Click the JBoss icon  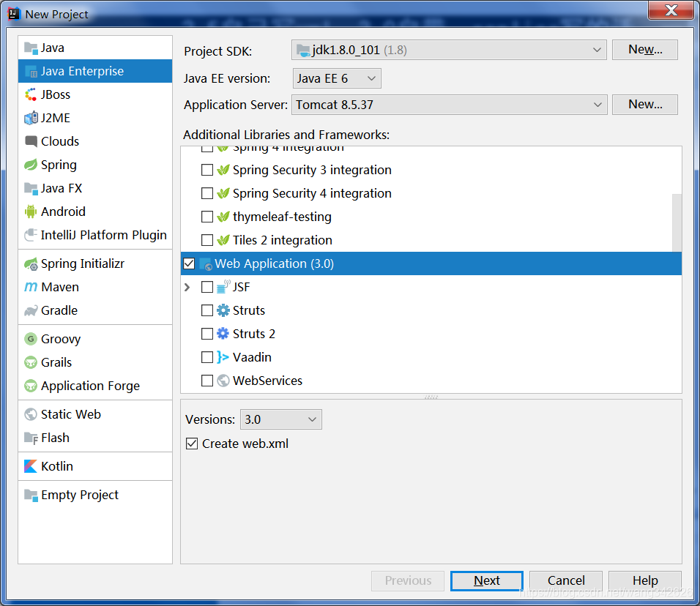31,94
